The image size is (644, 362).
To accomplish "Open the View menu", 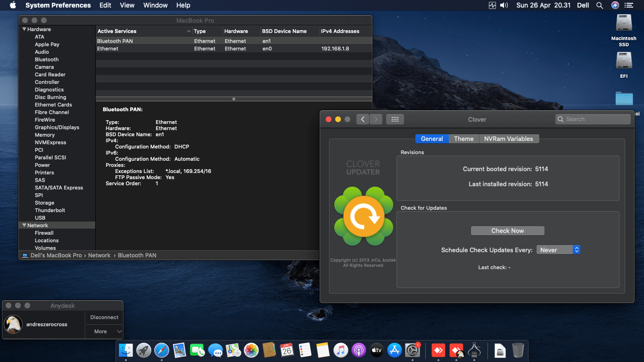I will pos(127,5).
